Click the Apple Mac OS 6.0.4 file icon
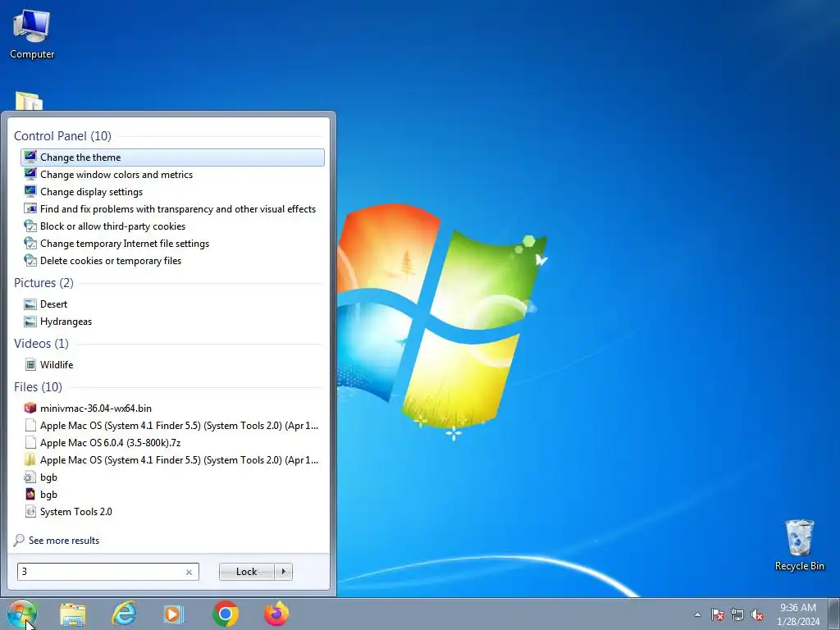This screenshot has height=630, width=840. pyautogui.click(x=30, y=442)
